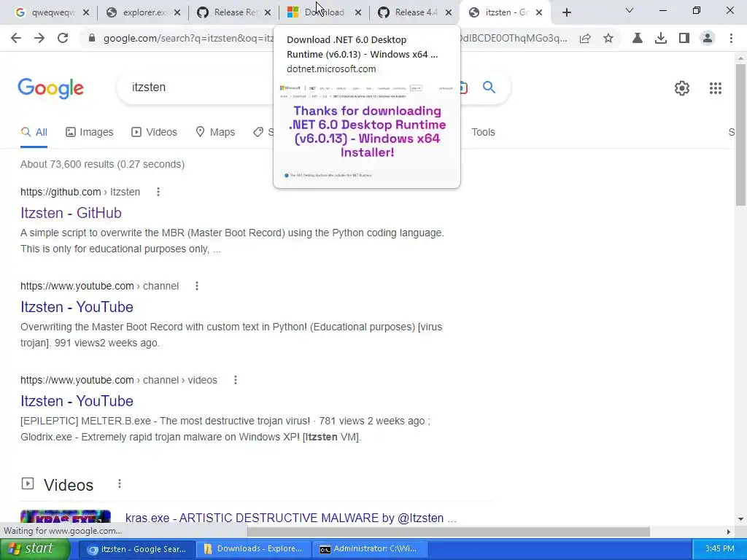Open more options for channel › videos result

tap(236, 380)
